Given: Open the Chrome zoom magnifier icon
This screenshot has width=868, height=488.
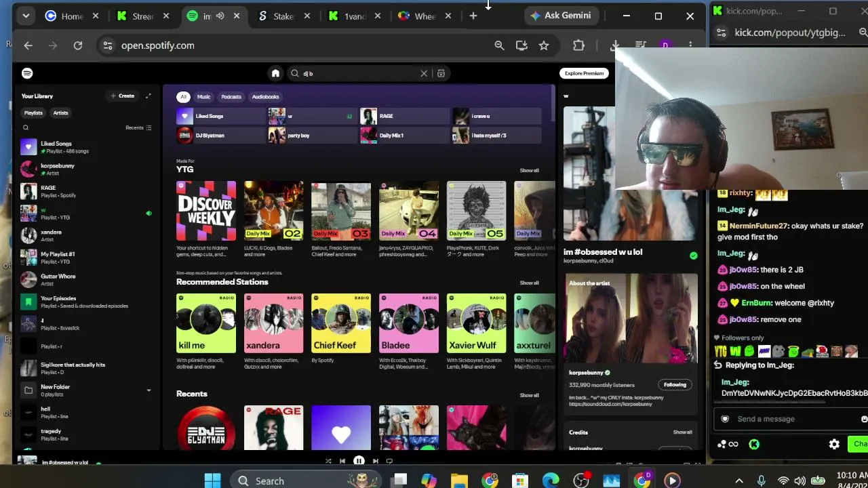Looking at the screenshot, I should coord(499,45).
